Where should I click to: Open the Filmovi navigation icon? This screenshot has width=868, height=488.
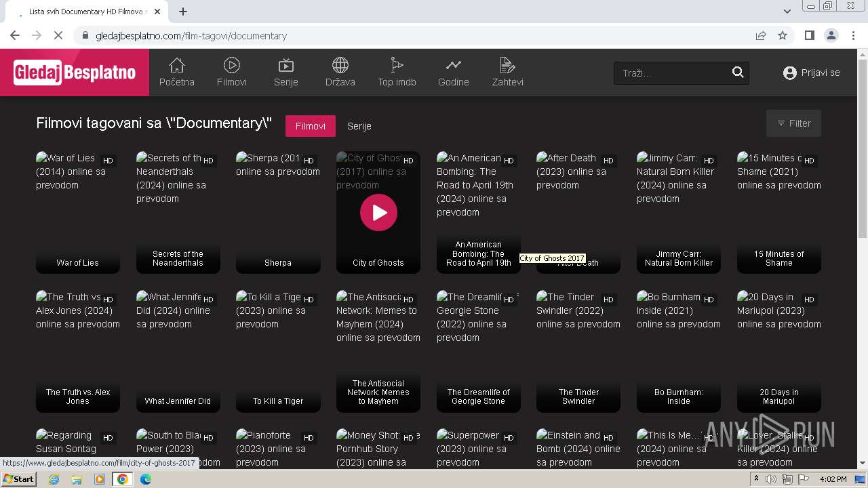[232, 66]
